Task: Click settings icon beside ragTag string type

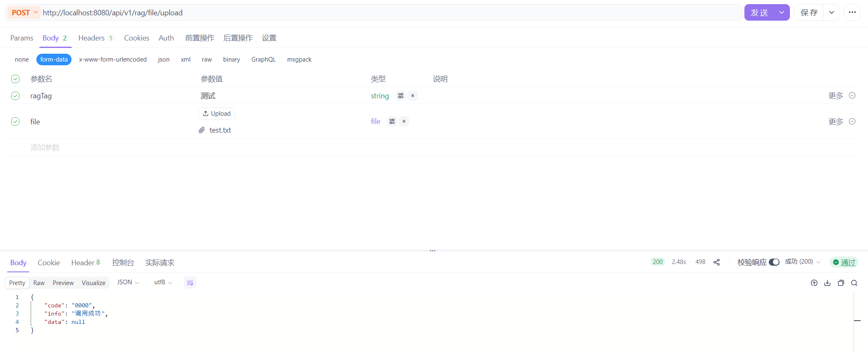Action: click(x=401, y=96)
